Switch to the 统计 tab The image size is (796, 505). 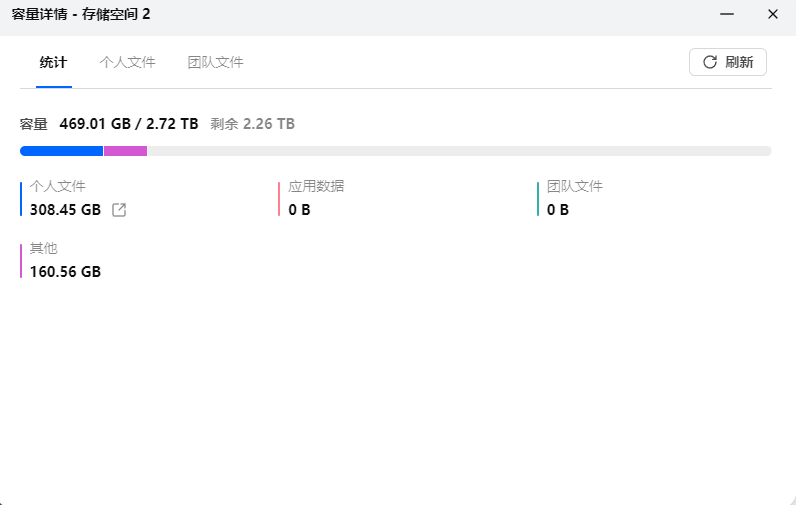53,62
